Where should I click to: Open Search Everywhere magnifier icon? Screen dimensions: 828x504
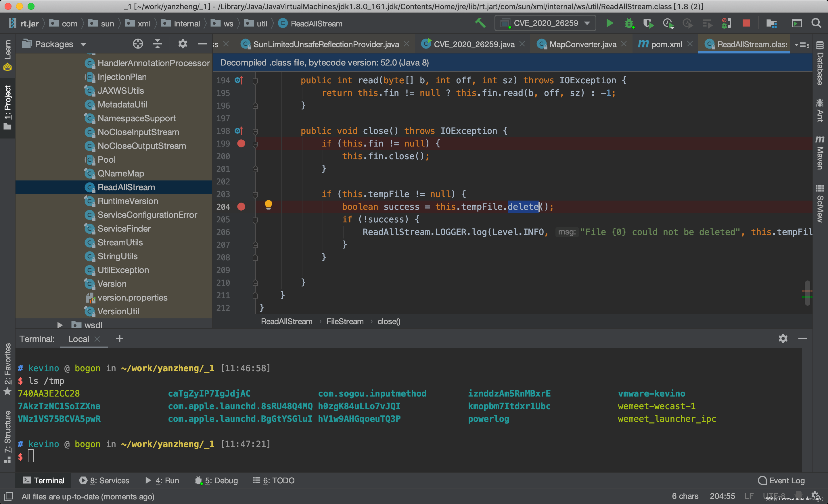[x=816, y=23]
